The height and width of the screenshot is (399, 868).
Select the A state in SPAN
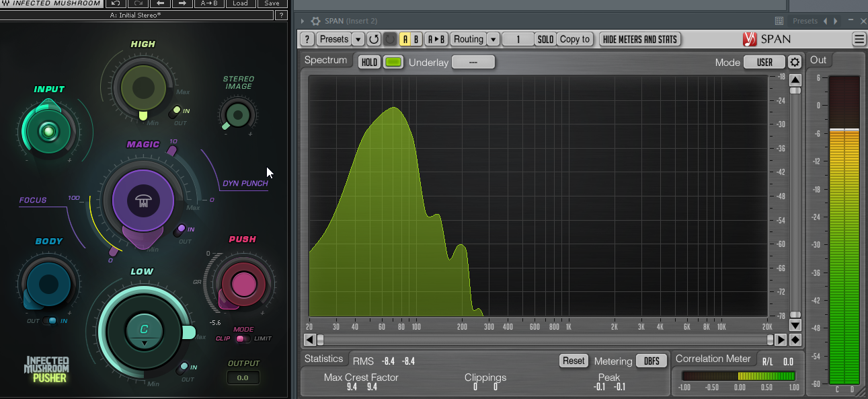coord(405,39)
